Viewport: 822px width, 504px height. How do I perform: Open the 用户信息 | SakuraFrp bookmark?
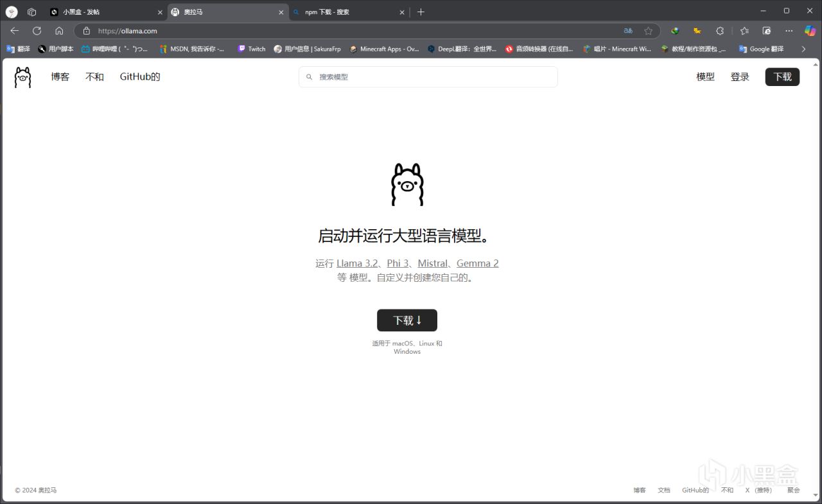307,49
